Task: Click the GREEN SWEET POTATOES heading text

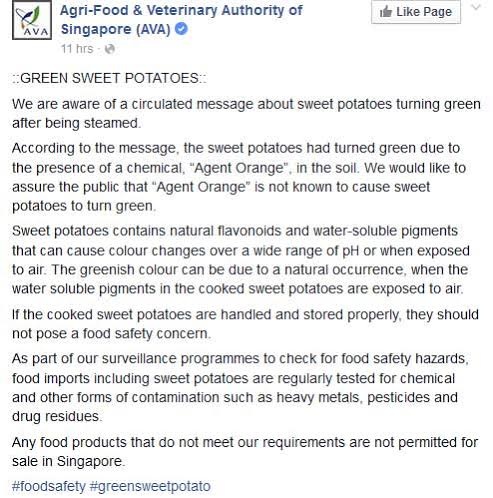Action: 109,78
